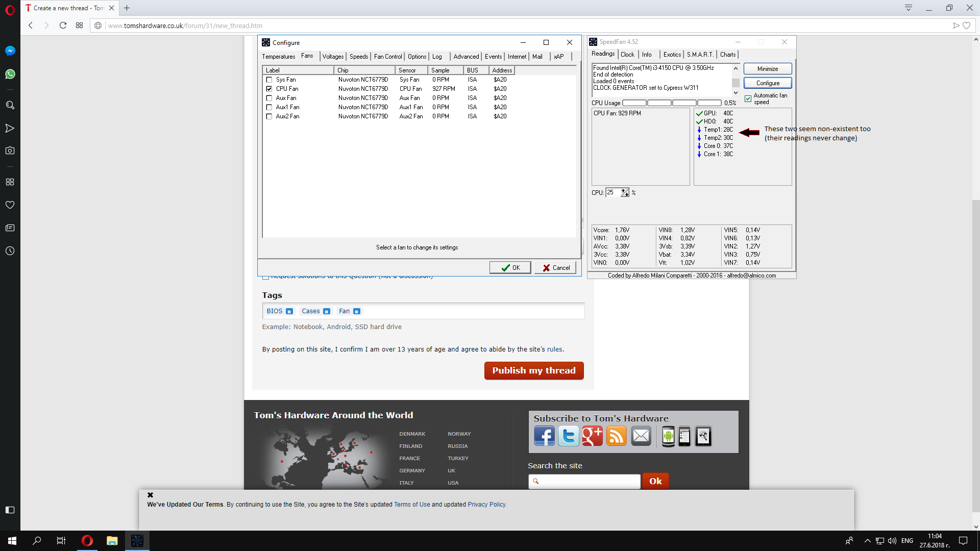Click the Facebook subscribe icon

544,436
